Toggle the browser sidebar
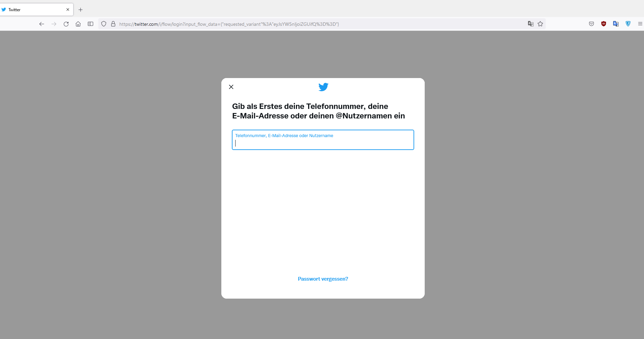 (90, 24)
